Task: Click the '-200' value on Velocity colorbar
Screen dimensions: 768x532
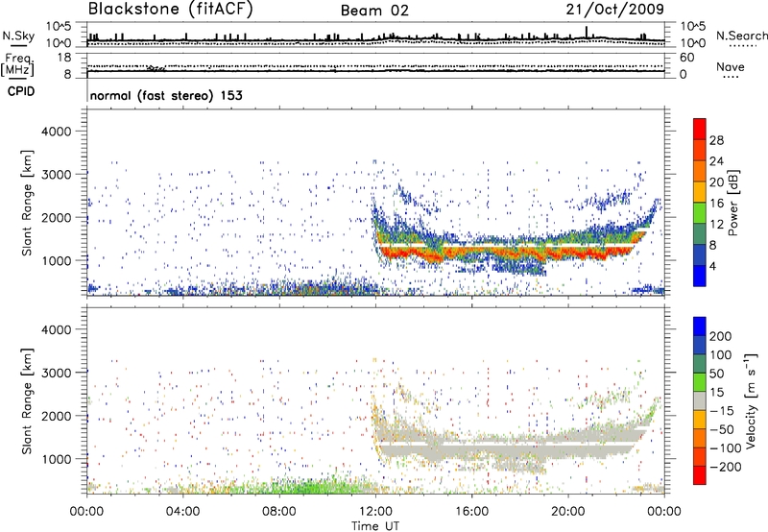Action: pyautogui.click(x=726, y=467)
